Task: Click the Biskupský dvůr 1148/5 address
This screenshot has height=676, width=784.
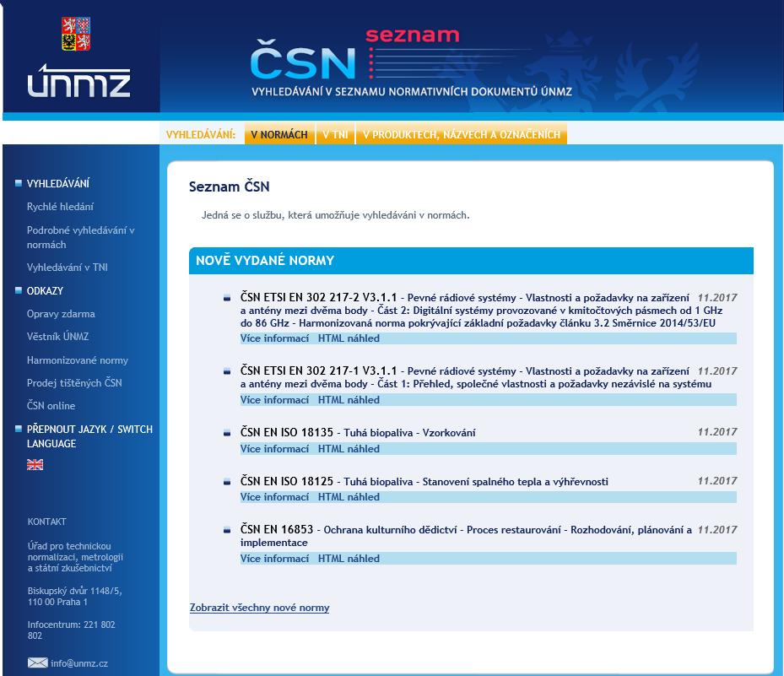Action: [x=74, y=596]
